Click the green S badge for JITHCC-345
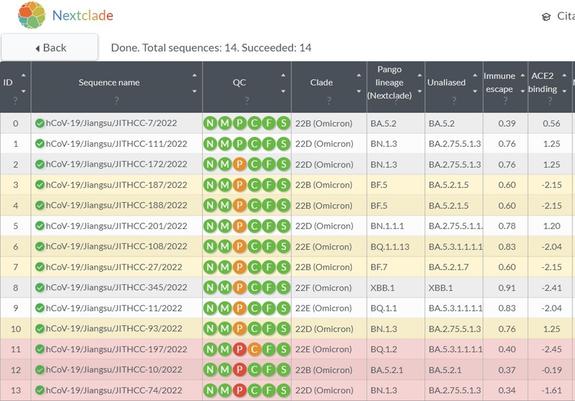This screenshot has height=401, width=575. pyautogui.click(x=283, y=288)
